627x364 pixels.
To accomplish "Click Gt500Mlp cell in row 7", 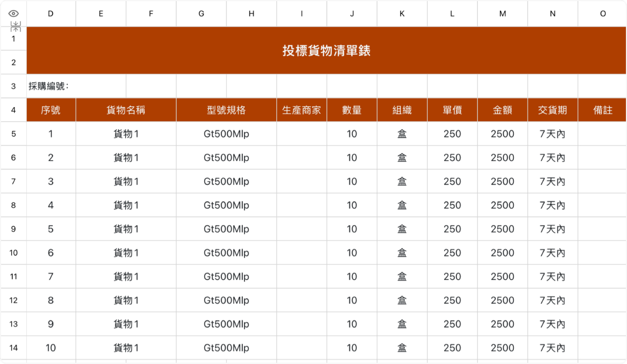I will [226, 181].
